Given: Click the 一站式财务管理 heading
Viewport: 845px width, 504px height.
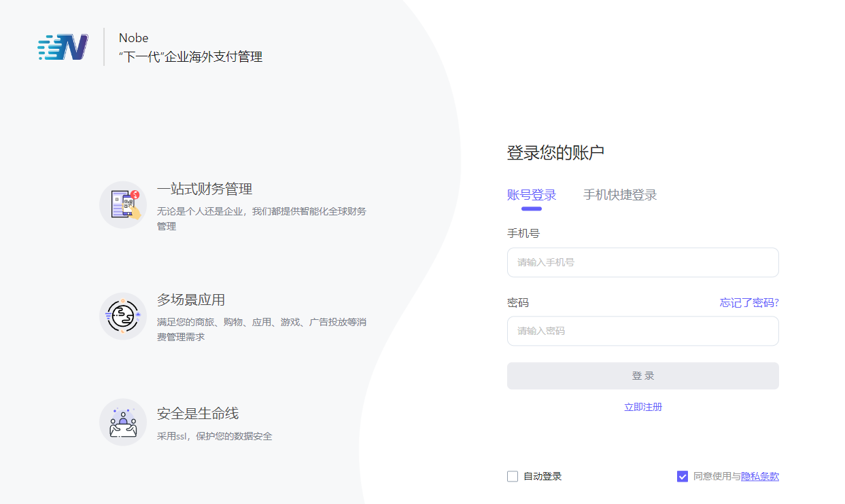Looking at the screenshot, I should [205, 189].
